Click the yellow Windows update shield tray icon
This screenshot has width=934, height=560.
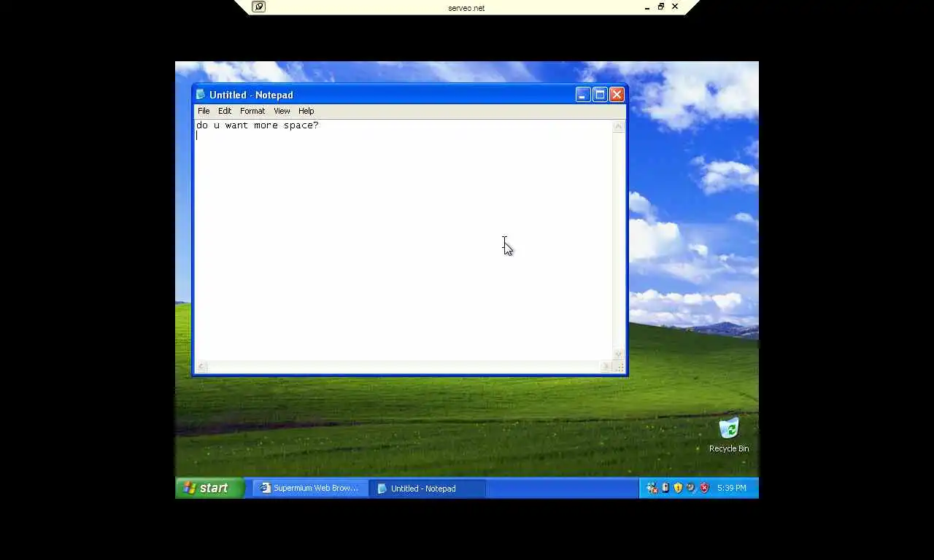point(678,488)
